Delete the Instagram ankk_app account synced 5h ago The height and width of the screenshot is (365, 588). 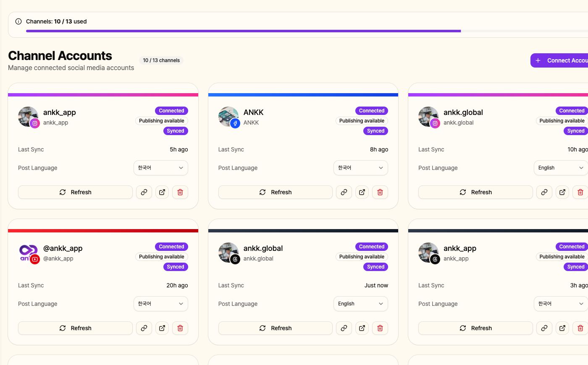[x=180, y=192]
